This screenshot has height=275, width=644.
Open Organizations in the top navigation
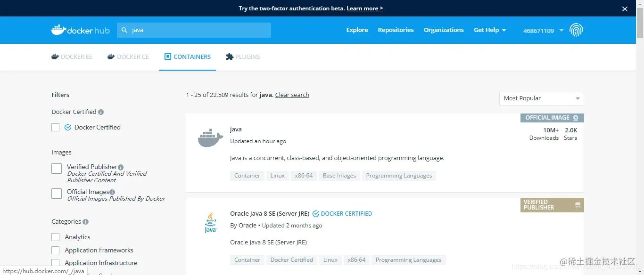(444, 30)
